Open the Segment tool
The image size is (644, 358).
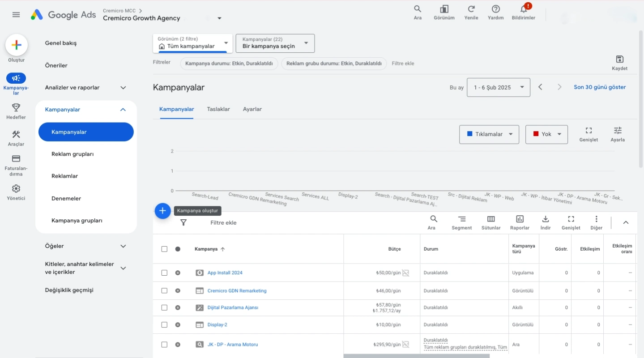pyautogui.click(x=461, y=222)
